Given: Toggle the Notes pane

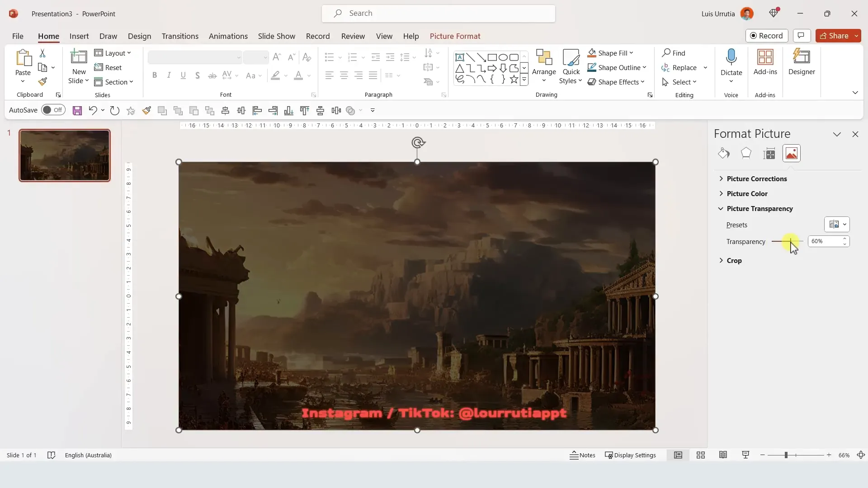Looking at the screenshot, I should click(x=582, y=455).
